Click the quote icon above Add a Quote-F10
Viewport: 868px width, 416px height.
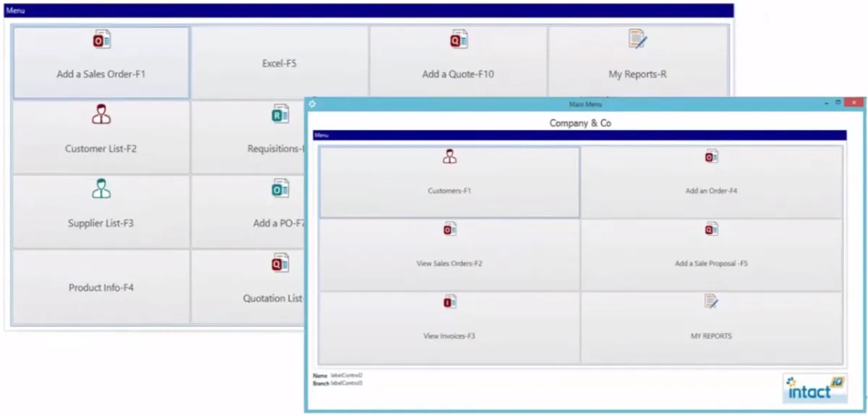(x=459, y=40)
